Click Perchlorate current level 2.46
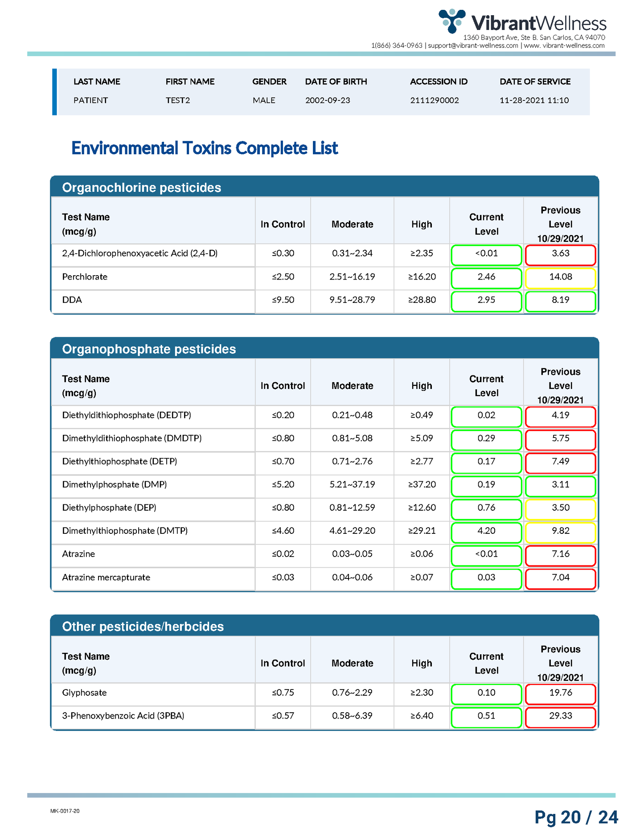Viewport: 644px width, 834px height. point(486,278)
